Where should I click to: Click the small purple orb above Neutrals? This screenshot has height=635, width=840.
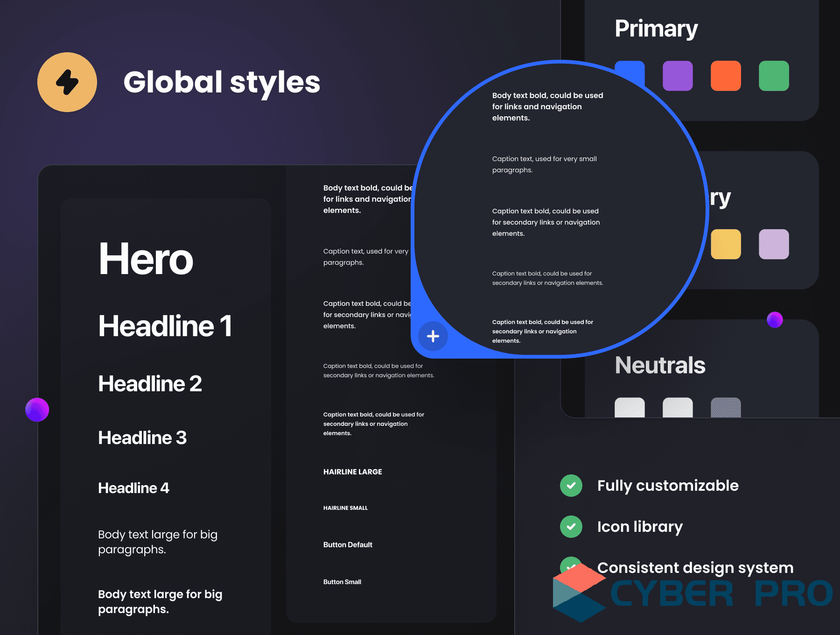775,320
